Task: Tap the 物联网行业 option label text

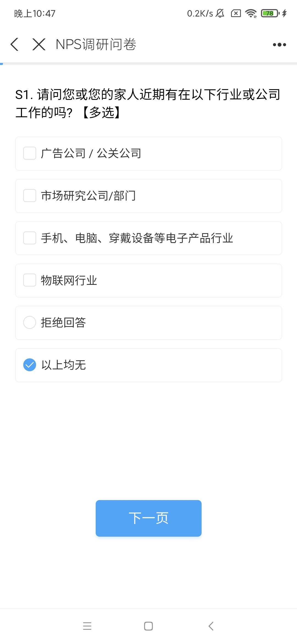Action: pyautogui.click(x=69, y=280)
